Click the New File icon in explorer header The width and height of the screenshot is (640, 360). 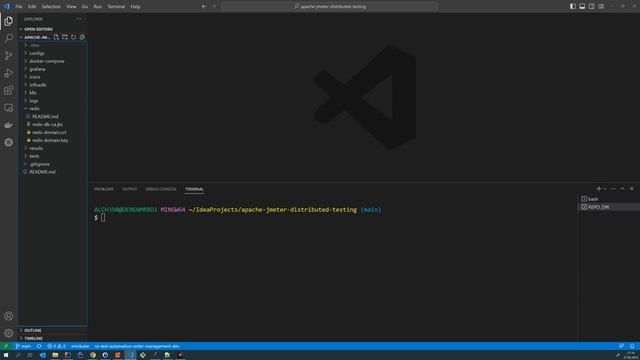[56, 37]
